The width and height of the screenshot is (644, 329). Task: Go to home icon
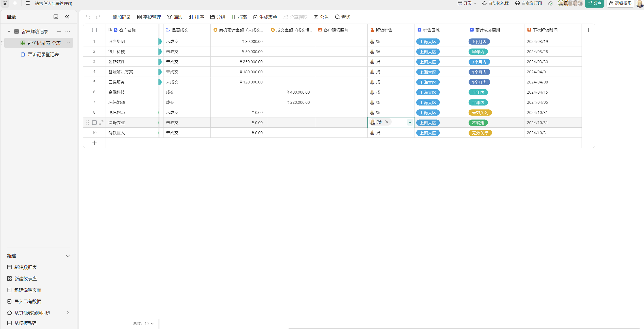(x=5, y=3)
